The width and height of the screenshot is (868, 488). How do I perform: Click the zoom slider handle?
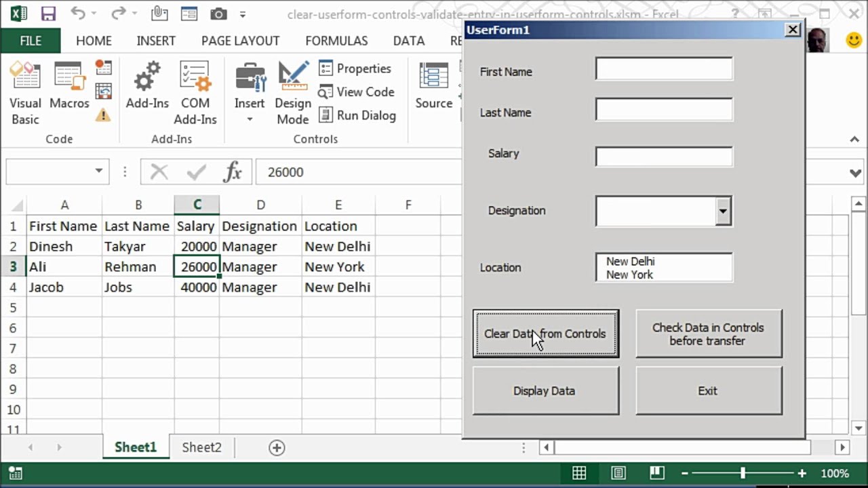[743, 473]
